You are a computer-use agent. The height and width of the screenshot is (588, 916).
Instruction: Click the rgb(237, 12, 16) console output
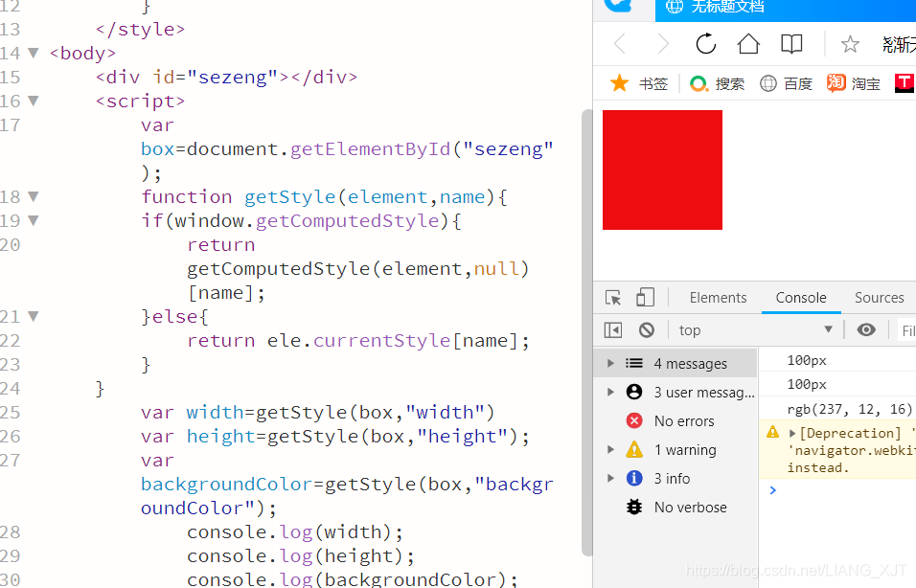click(849, 409)
